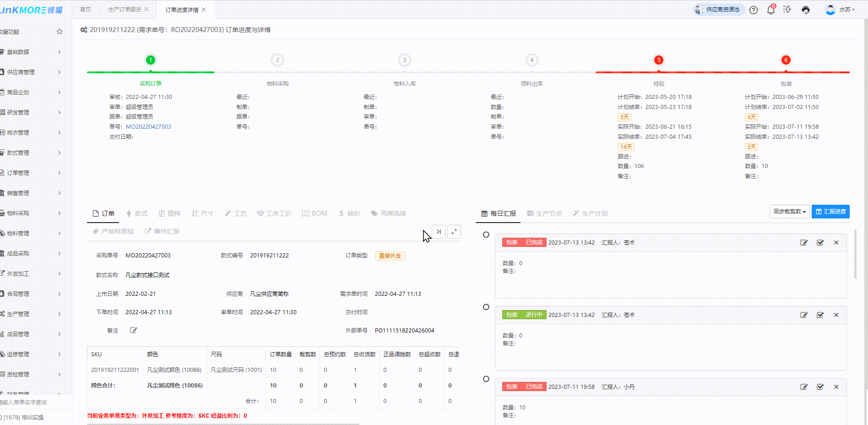Open the 水苏 user account dropdown

tap(840, 10)
